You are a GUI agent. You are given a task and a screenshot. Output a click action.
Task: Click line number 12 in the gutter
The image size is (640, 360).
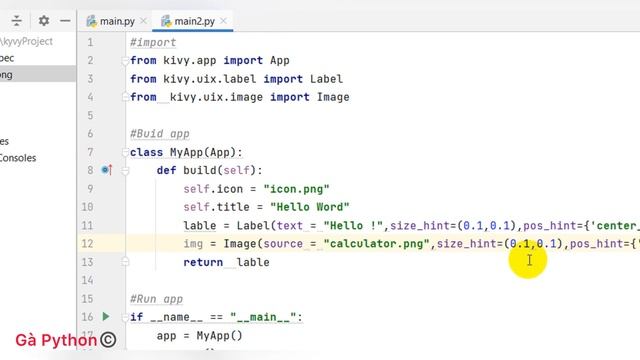pos(87,244)
